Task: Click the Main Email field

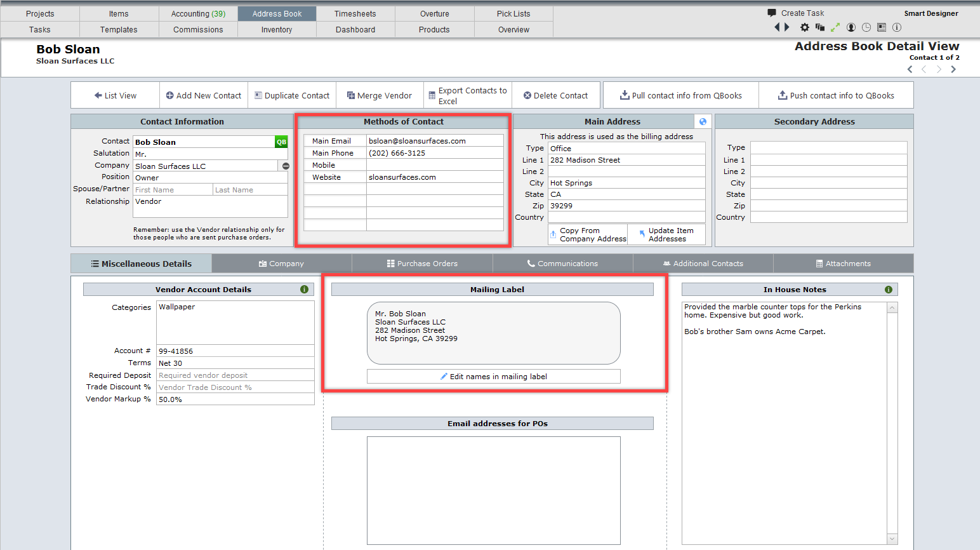Action: [x=435, y=141]
